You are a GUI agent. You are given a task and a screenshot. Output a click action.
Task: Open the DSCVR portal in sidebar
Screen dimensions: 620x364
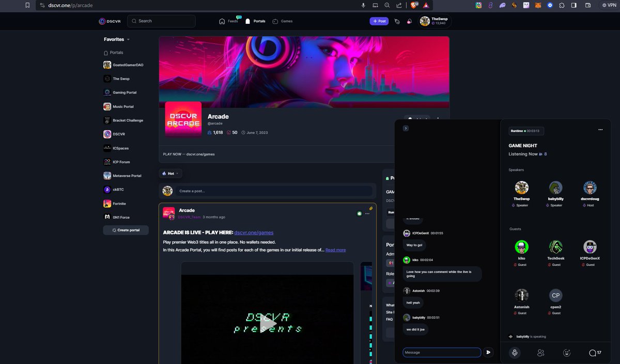pyautogui.click(x=115, y=134)
